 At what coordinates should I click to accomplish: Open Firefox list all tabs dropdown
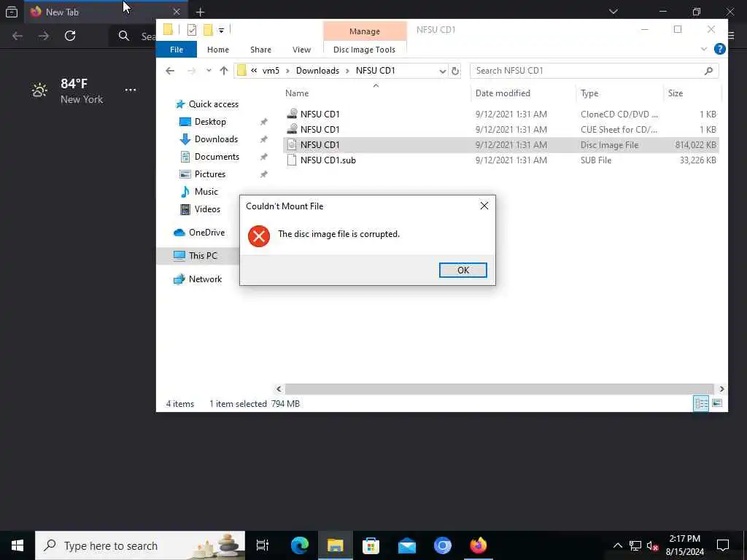click(x=613, y=12)
